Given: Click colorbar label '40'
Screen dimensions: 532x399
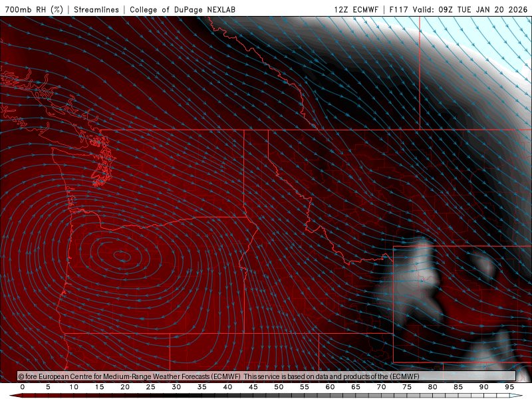Looking at the screenshot, I should coord(227,387).
